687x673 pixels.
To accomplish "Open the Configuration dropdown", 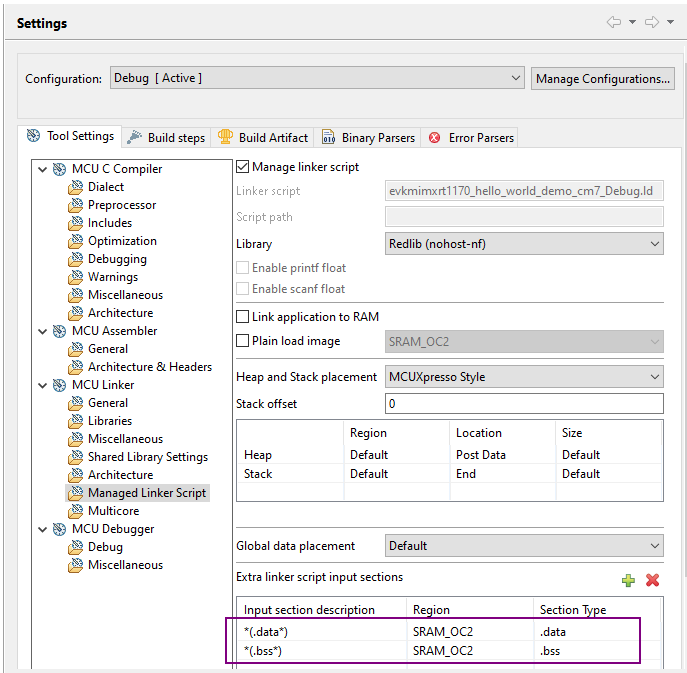I will 317,78.
